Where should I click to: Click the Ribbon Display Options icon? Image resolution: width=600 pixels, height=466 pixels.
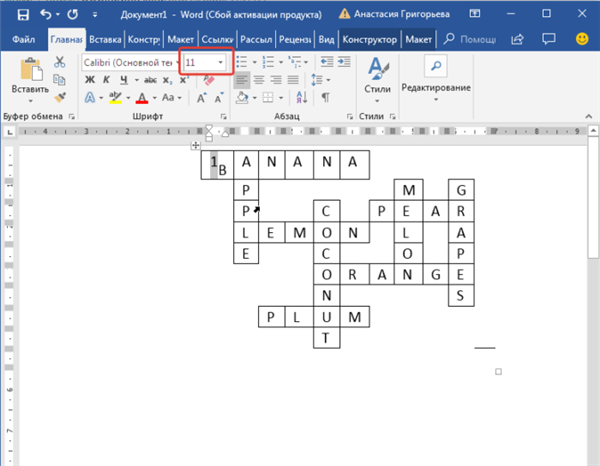(x=474, y=14)
